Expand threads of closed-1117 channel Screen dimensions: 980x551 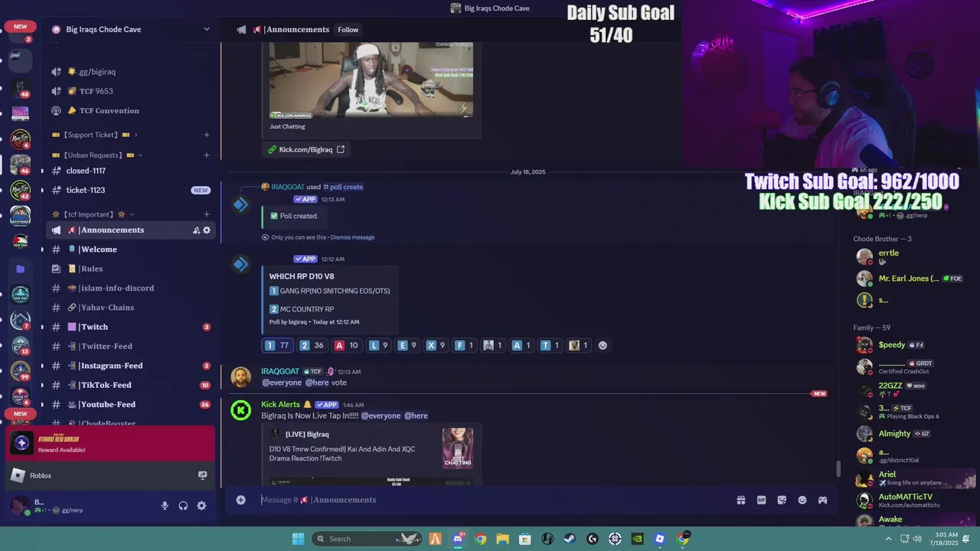[42, 171]
